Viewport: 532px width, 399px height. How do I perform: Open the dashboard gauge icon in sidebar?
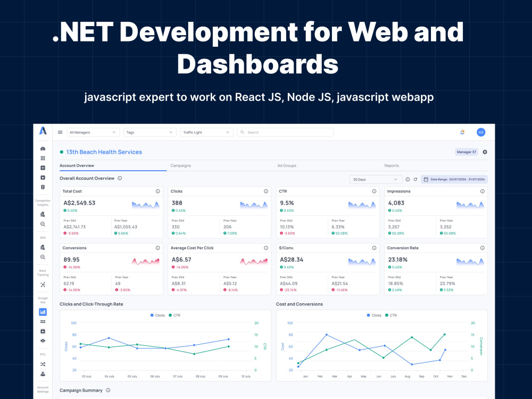pos(43,148)
